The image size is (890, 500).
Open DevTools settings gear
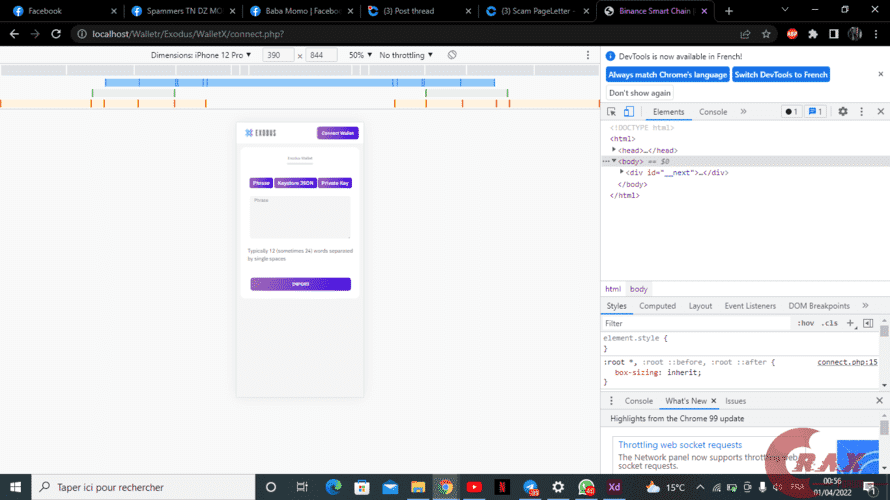(x=843, y=112)
